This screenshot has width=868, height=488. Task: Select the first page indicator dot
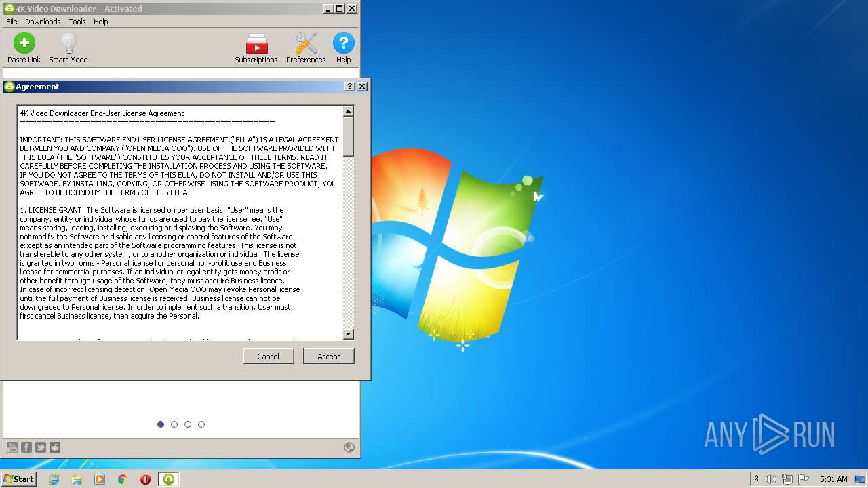coord(161,424)
